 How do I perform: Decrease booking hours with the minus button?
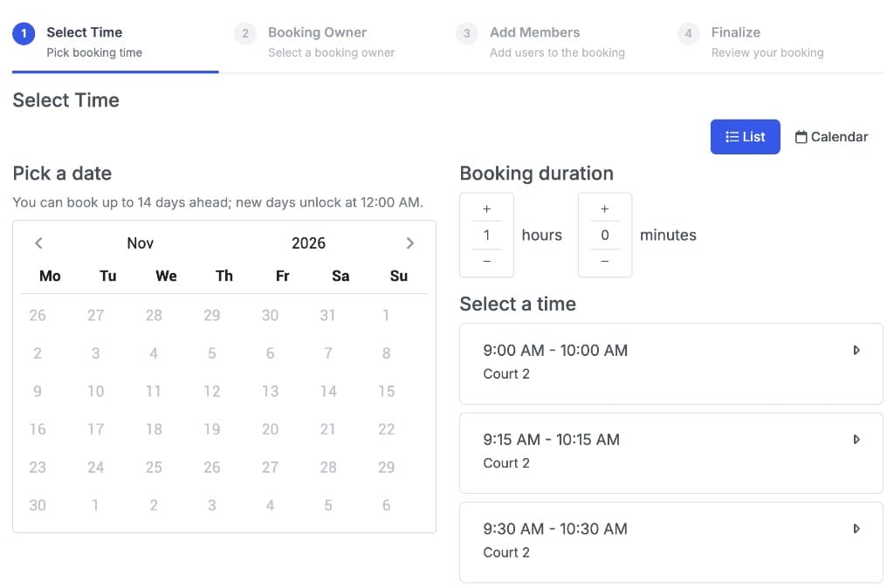pyautogui.click(x=486, y=261)
